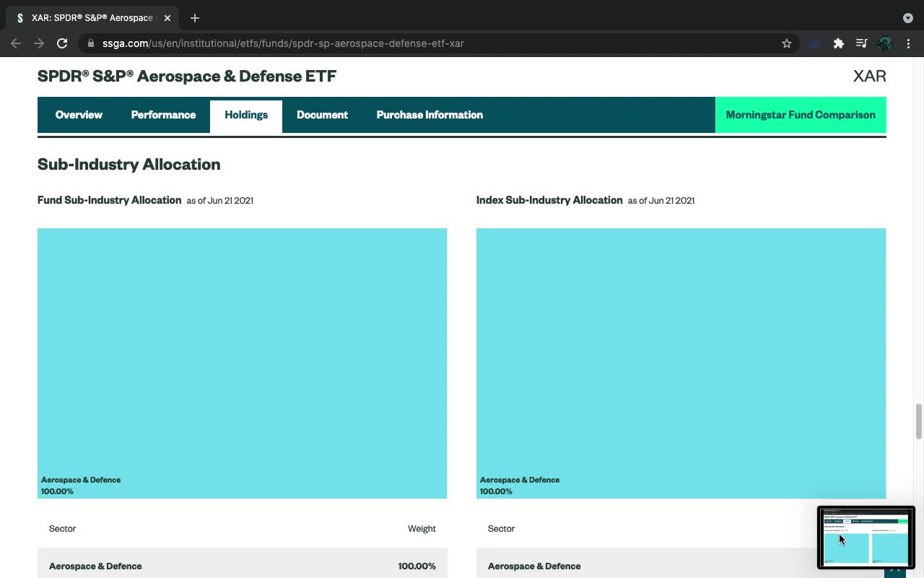
Task: Select the XAR SPDR browser tab
Action: (x=92, y=18)
